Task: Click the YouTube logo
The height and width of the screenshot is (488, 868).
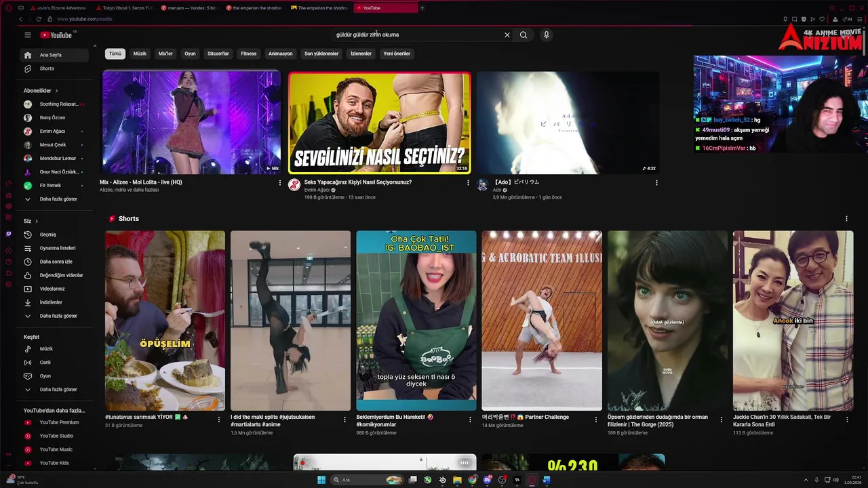Action: click(56, 35)
